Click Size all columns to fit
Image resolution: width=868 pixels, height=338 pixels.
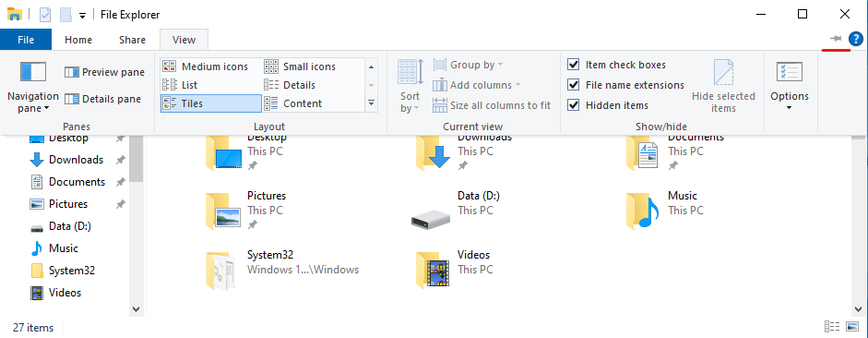(492, 104)
